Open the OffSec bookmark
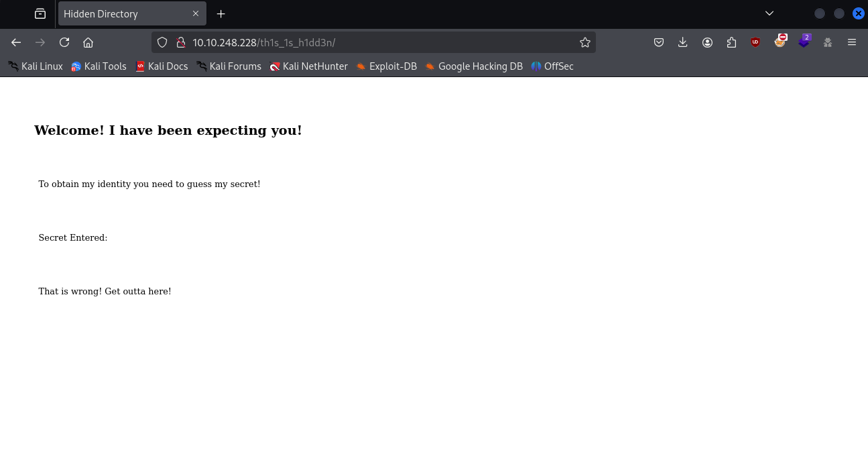Image resolution: width=868 pixels, height=458 pixels. (x=552, y=66)
